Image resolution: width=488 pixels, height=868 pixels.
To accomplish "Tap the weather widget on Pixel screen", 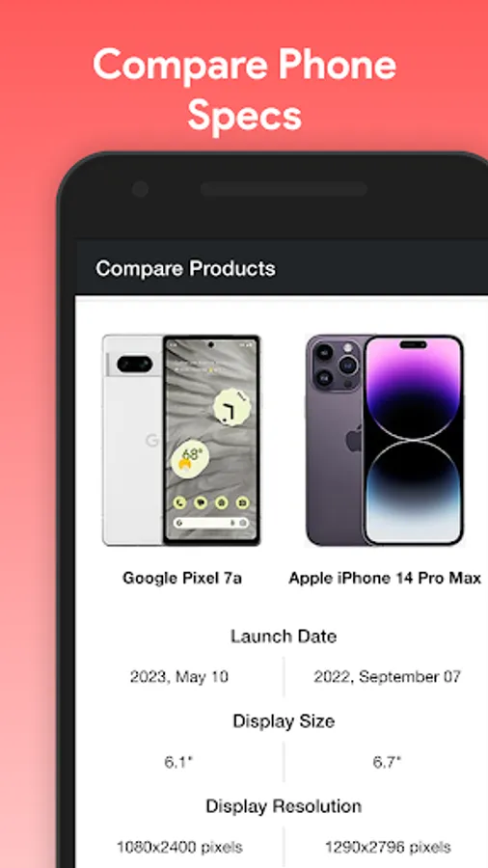I will click(190, 459).
